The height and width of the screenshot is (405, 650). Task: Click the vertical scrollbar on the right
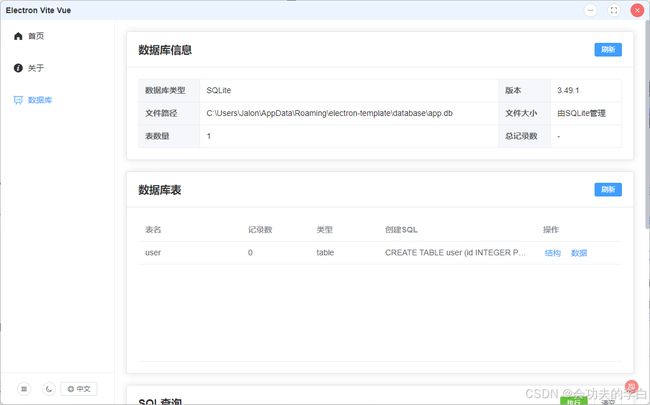pyautogui.click(x=648, y=124)
